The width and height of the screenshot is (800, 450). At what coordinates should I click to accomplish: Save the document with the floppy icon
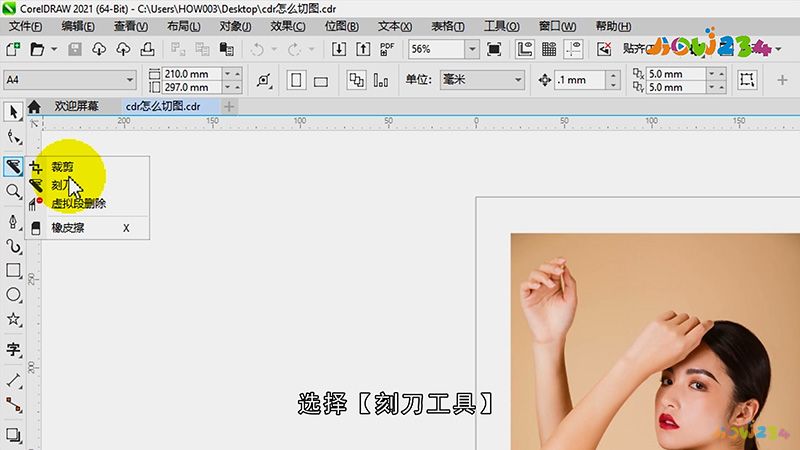point(75,49)
